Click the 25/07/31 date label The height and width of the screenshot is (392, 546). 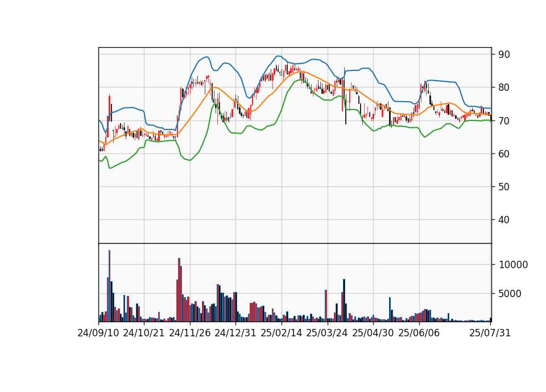[490, 333]
